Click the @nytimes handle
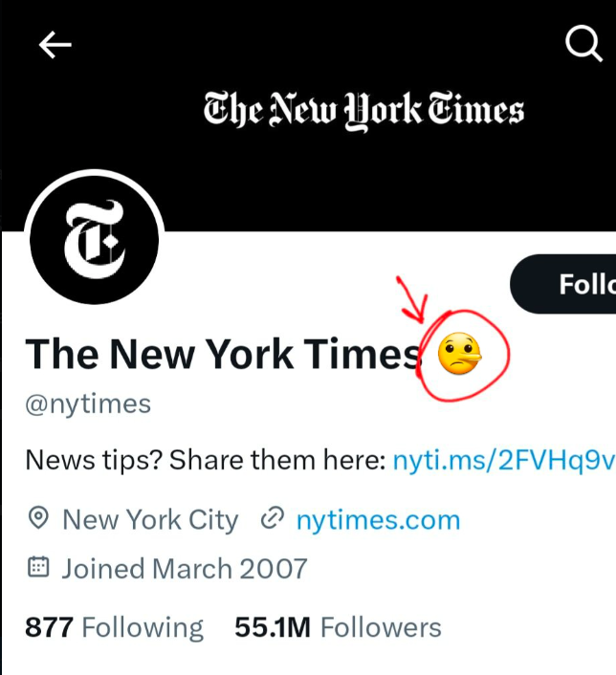Screen dimensions: 616x675 click(x=88, y=403)
